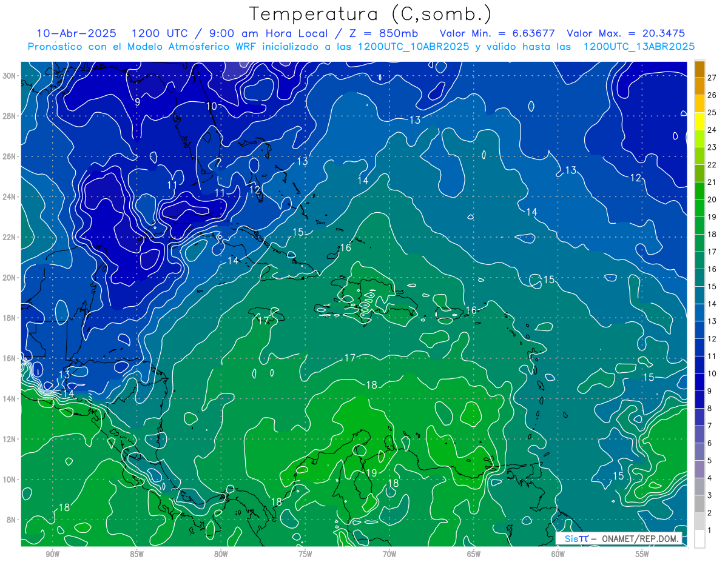Click the color scale label "21"
728x562 pixels.
(712, 182)
